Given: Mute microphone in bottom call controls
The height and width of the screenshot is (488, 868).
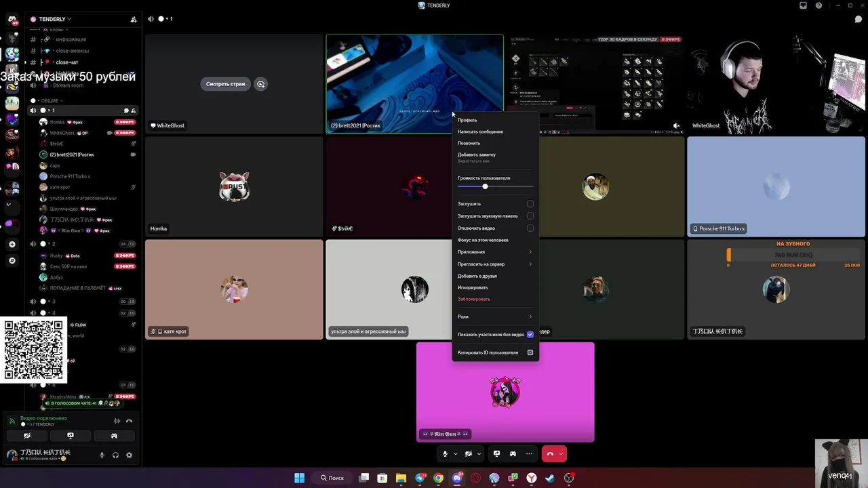Looking at the screenshot, I should coord(446,454).
